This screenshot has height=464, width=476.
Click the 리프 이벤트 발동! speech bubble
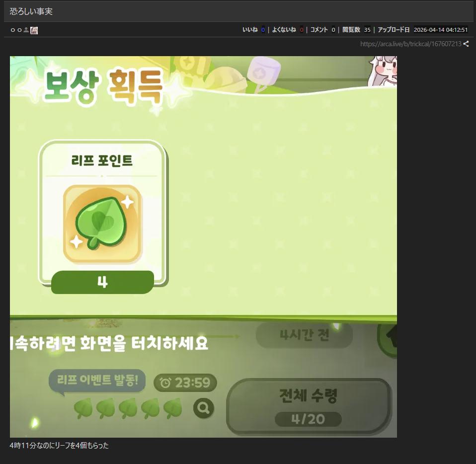97,381
